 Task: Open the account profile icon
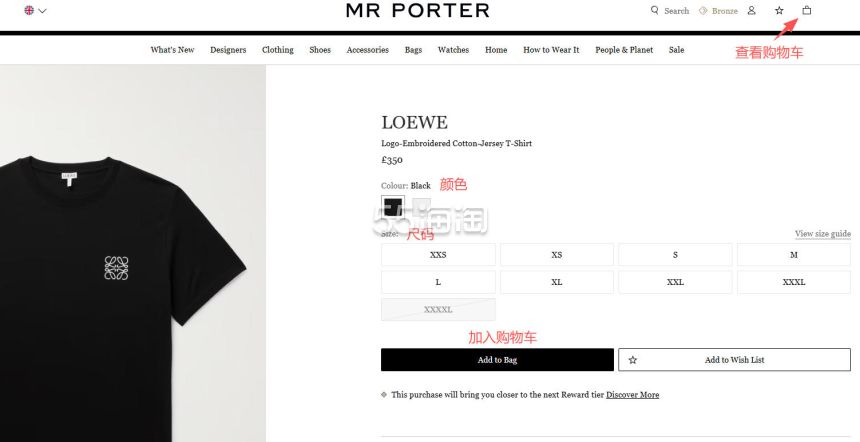(x=751, y=10)
